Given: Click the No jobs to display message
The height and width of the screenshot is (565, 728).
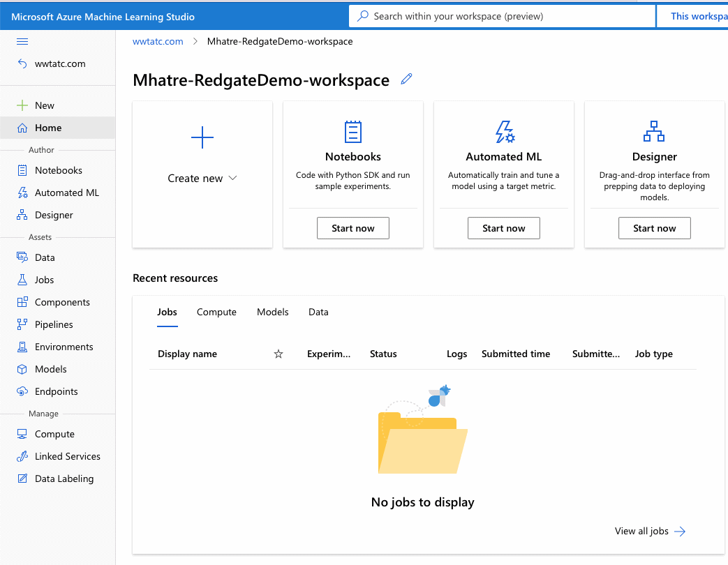Looking at the screenshot, I should click(x=423, y=502).
